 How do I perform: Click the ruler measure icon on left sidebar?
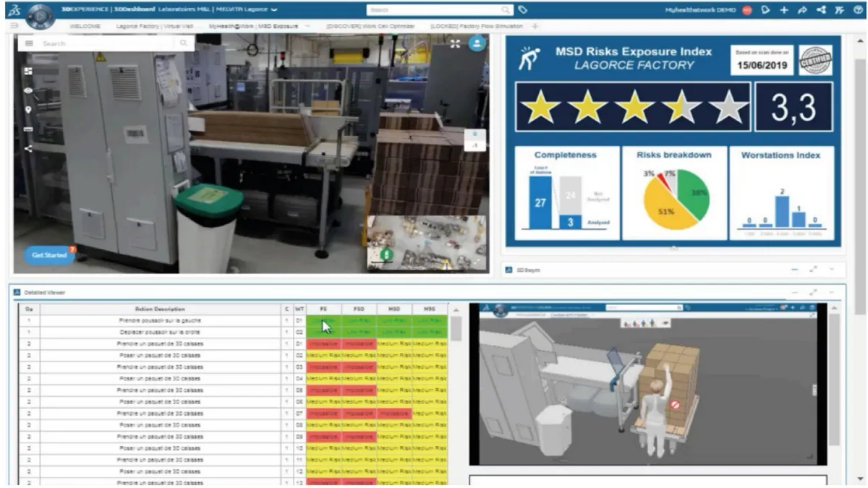point(28,129)
